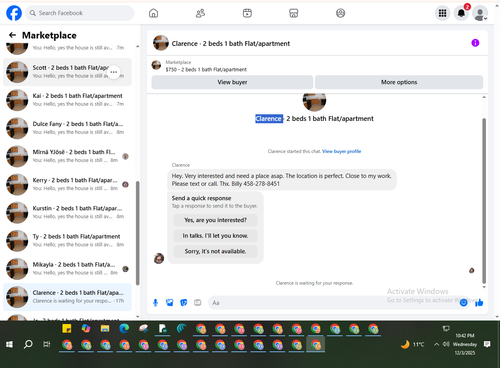Click the volume speaker tray icon
This screenshot has height=368, width=500.
click(446, 344)
